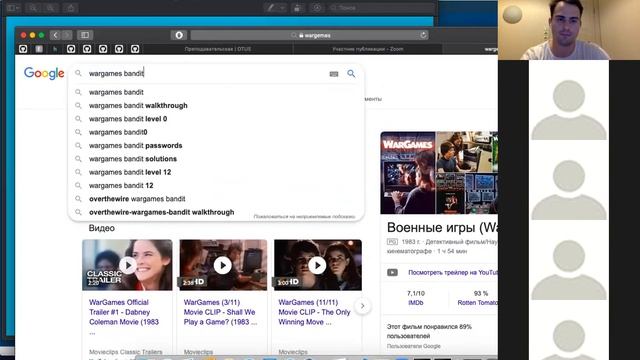The height and width of the screenshot is (360, 640).
Task: Click the 'Видео' section heading
Action: coord(102,228)
